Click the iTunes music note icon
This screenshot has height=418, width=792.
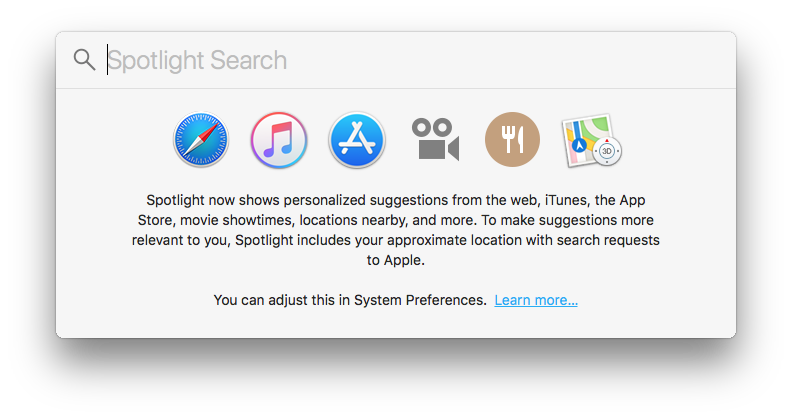pyautogui.click(x=278, y=139)
